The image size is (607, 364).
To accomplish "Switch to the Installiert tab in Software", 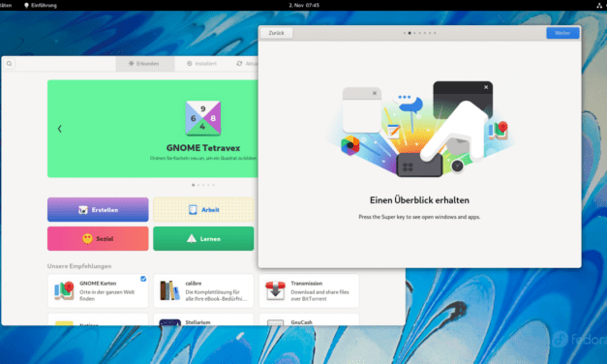I will point(202,64).
